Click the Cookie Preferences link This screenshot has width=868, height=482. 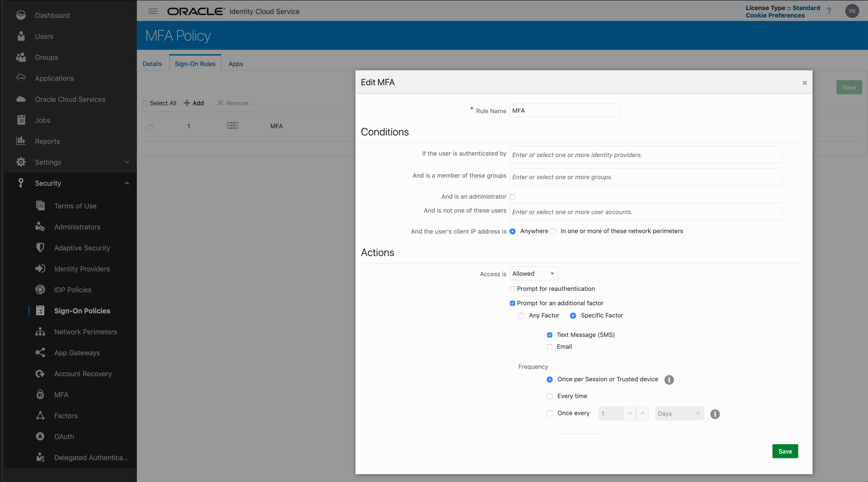coord(775,16)
